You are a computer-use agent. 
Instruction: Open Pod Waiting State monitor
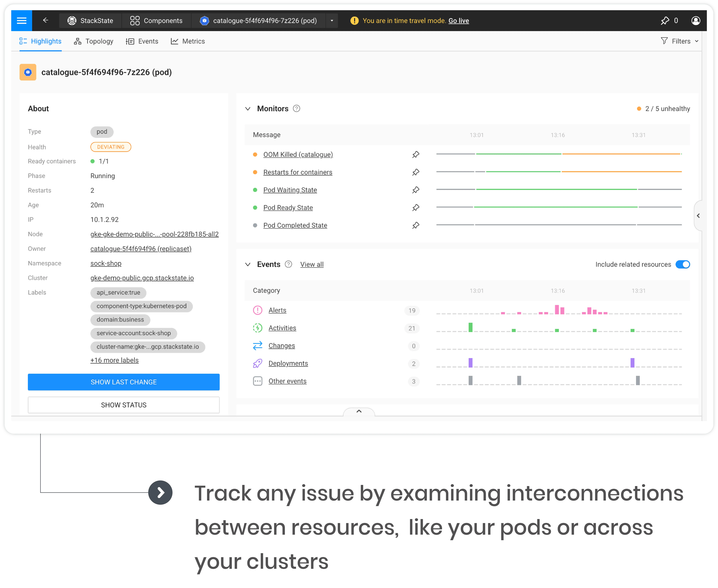coord(290,190)
